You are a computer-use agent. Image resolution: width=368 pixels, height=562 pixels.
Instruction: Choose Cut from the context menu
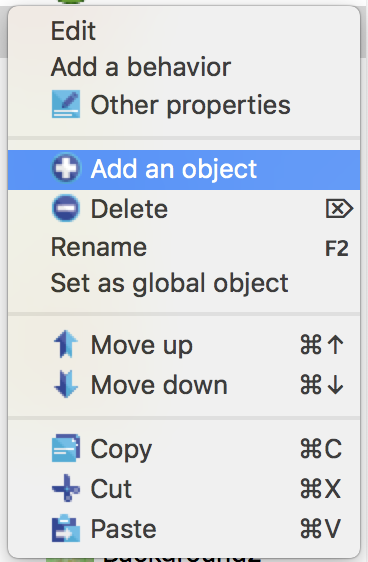coord(184,489)
